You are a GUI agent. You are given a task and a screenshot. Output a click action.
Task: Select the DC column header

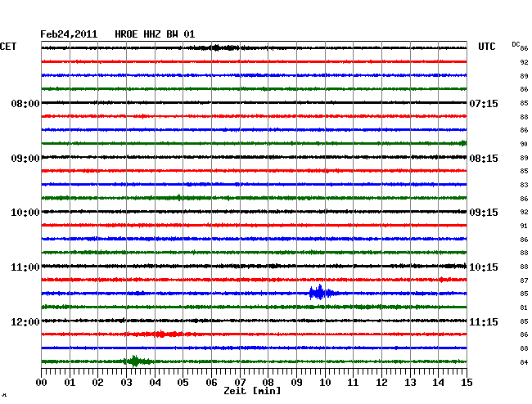(516, 44)
